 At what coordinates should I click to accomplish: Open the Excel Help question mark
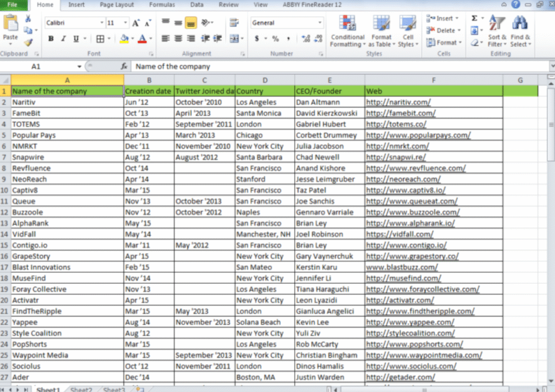click(515, 4)
